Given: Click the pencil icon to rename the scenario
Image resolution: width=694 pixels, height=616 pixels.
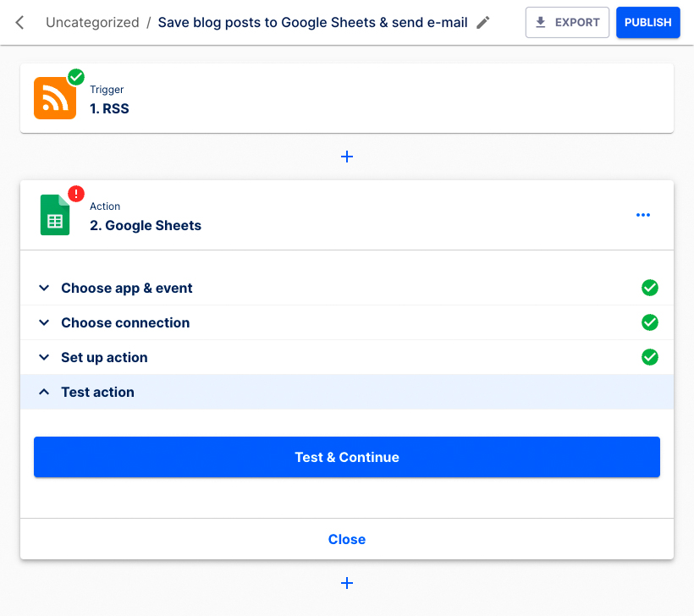Looking at the screenshot, I should pos(481,22).
